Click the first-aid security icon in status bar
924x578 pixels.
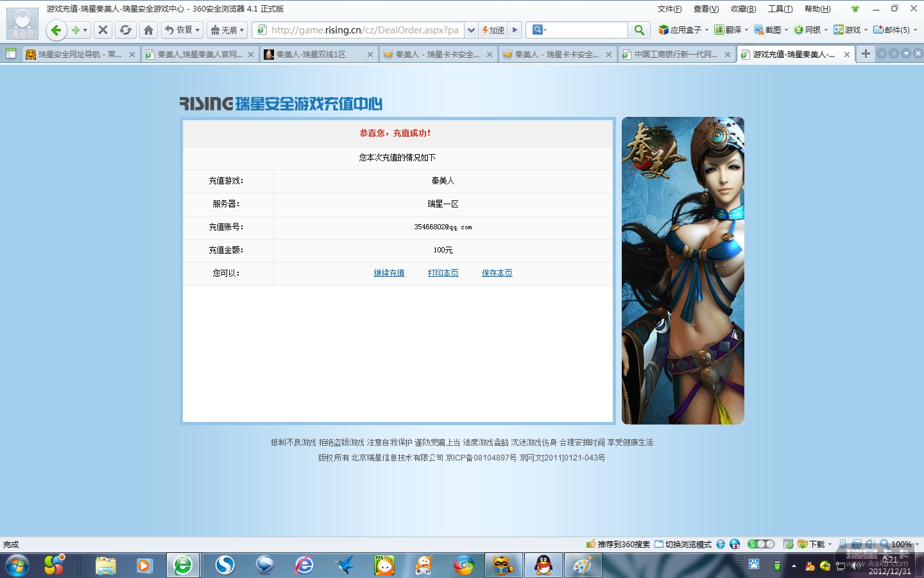[x=735, y=544]
